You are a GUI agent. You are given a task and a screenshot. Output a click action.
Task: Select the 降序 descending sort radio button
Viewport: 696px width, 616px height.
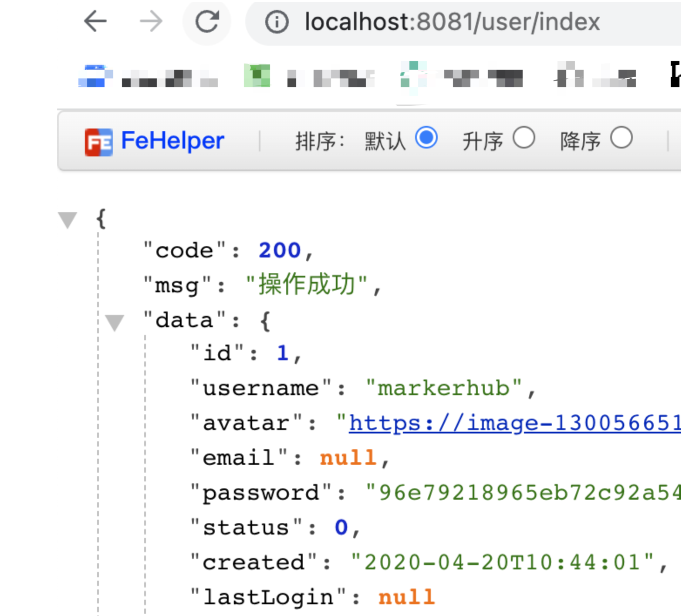tap(621, 138)
